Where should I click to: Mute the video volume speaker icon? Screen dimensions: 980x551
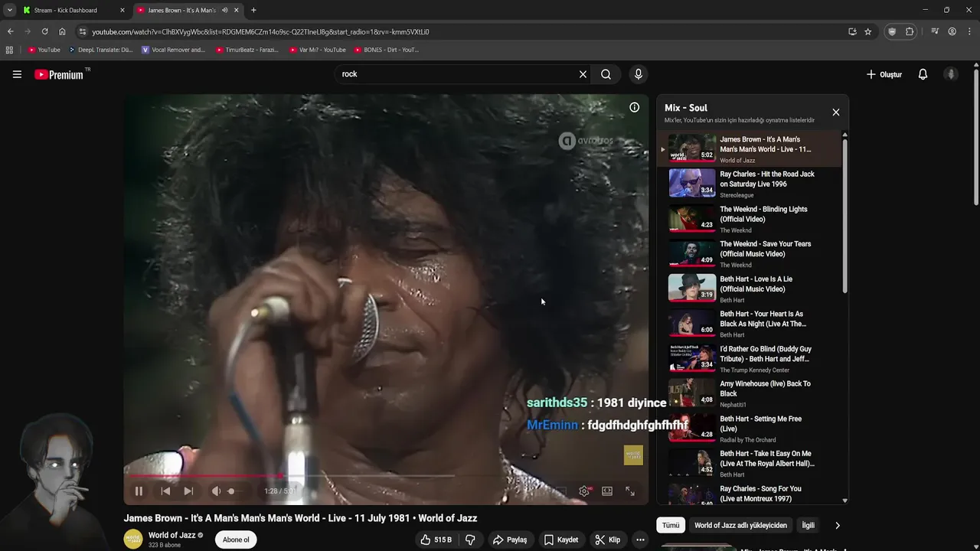[x=216, y=491]
